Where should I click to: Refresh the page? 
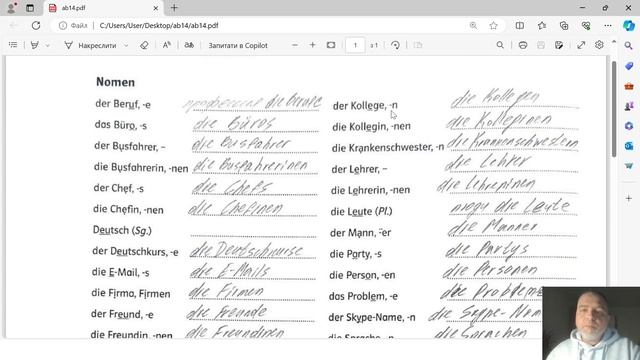(36, 25)
